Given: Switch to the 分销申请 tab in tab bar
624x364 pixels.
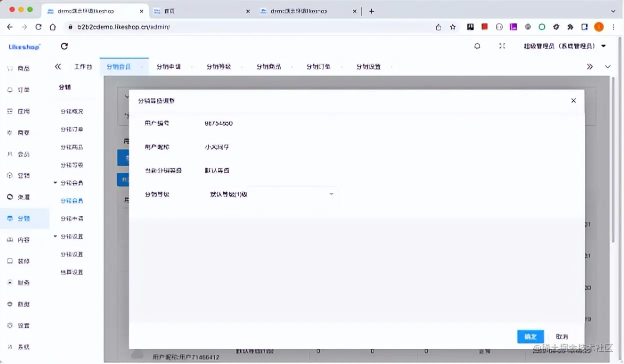Looking at the screenshot, I should pos(168,66).
